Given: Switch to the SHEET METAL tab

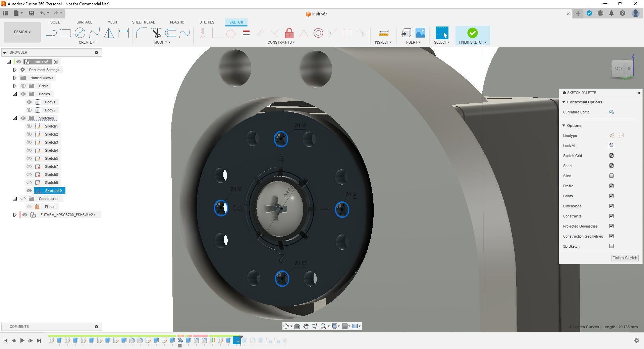Looking at the screenshot, I should coord(143,22).
